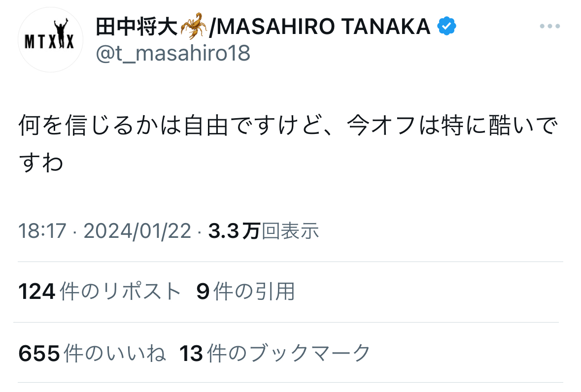Show the 9 quotes list
This screenshot has width=581, height=392.
203,292
